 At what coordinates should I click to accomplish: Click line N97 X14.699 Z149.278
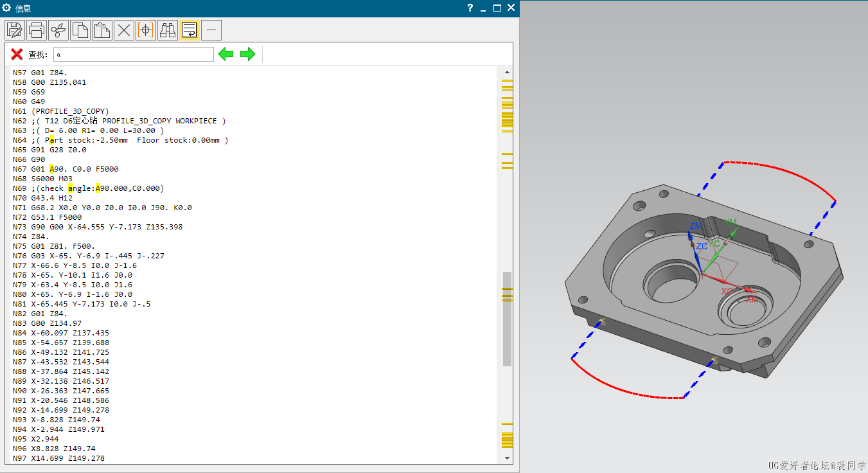pos(58,458)
